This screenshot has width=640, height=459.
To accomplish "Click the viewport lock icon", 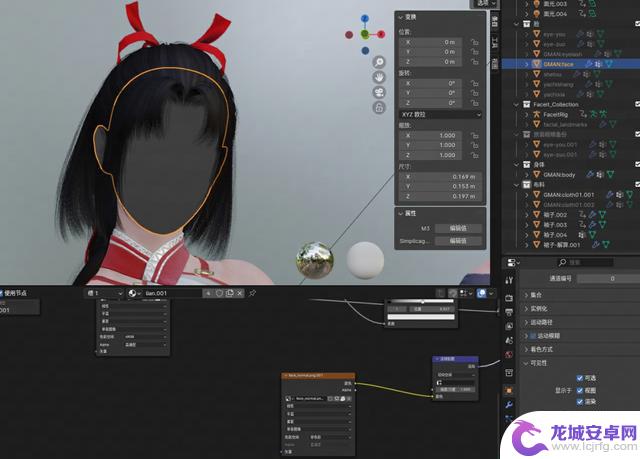I will [x=379, y=108].
